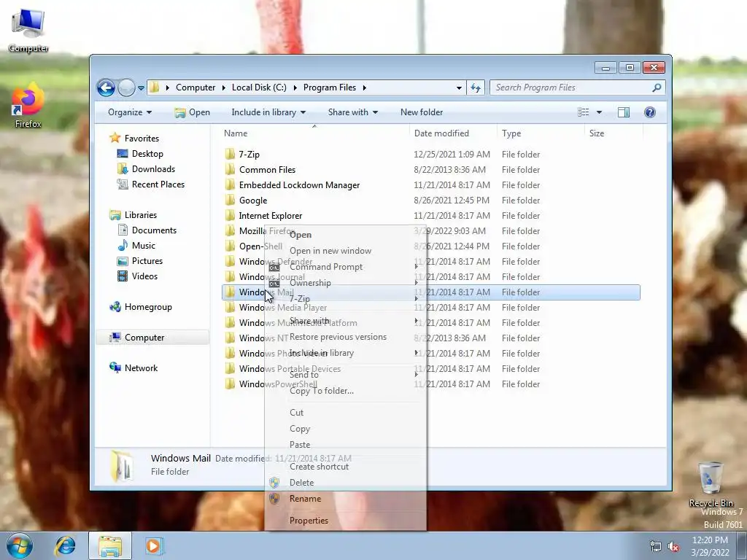Open the Firefox desktop shortcut
The height and width of the screenshot is (560, 747).
pos(28,106)
